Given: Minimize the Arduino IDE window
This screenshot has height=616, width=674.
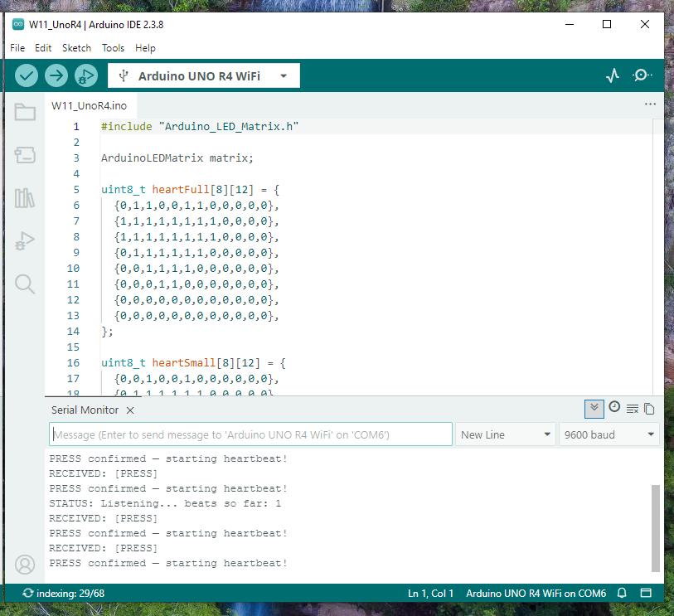Looking at the screenshot, I should point(570,24).
